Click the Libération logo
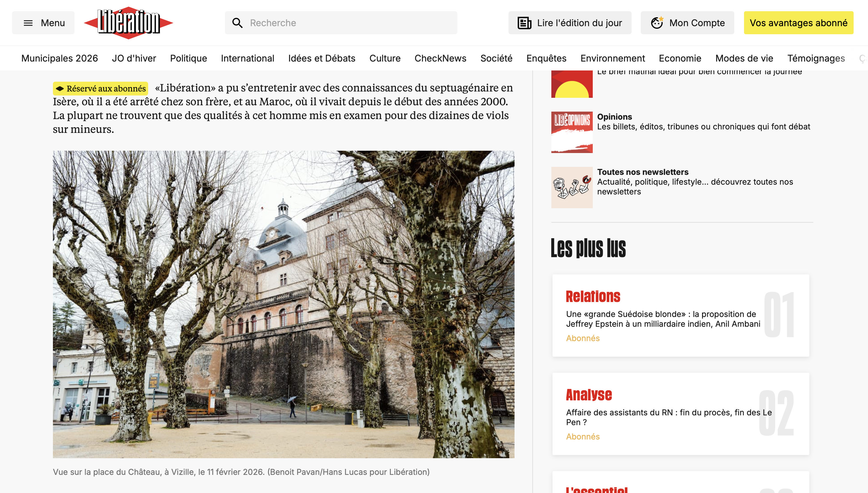868x493 pixels. tap(128, 23)
